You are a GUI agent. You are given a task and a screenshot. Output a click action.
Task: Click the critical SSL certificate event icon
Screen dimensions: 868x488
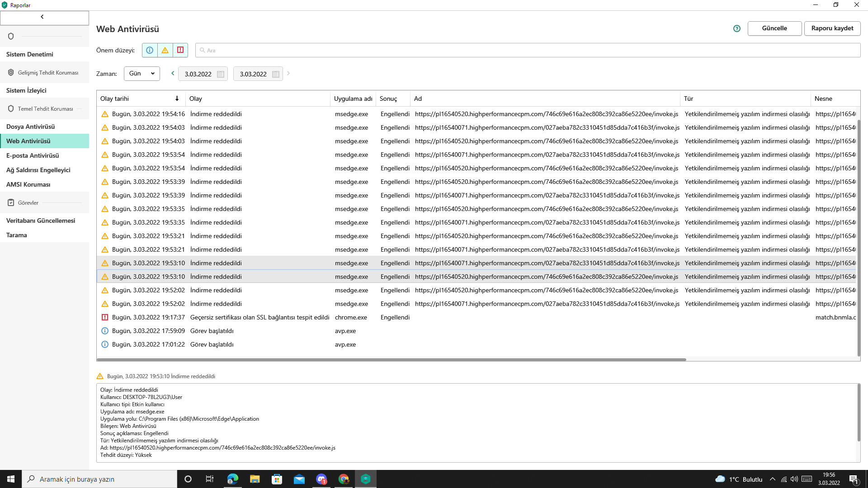[x=105, y=317]
